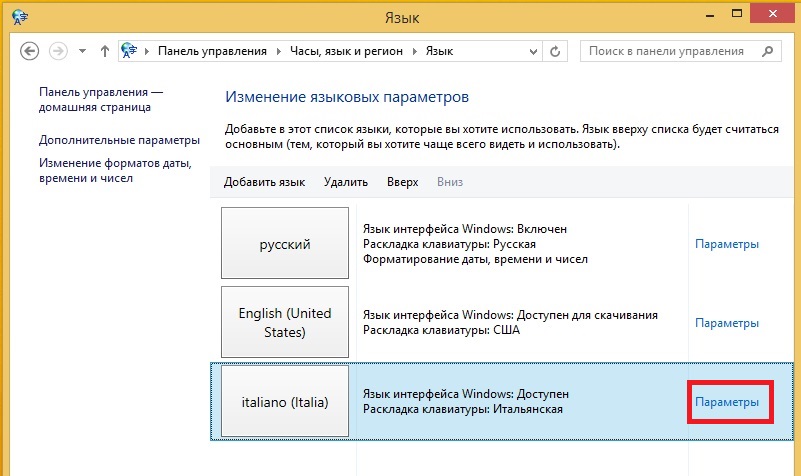Go up one level with Up arrow

[105, 51]
